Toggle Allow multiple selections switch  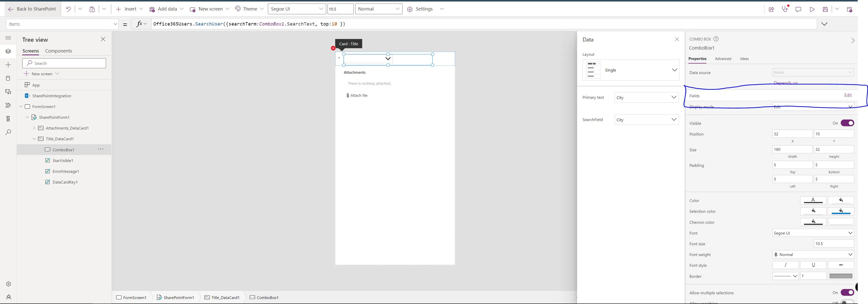[x=847, y=292]
